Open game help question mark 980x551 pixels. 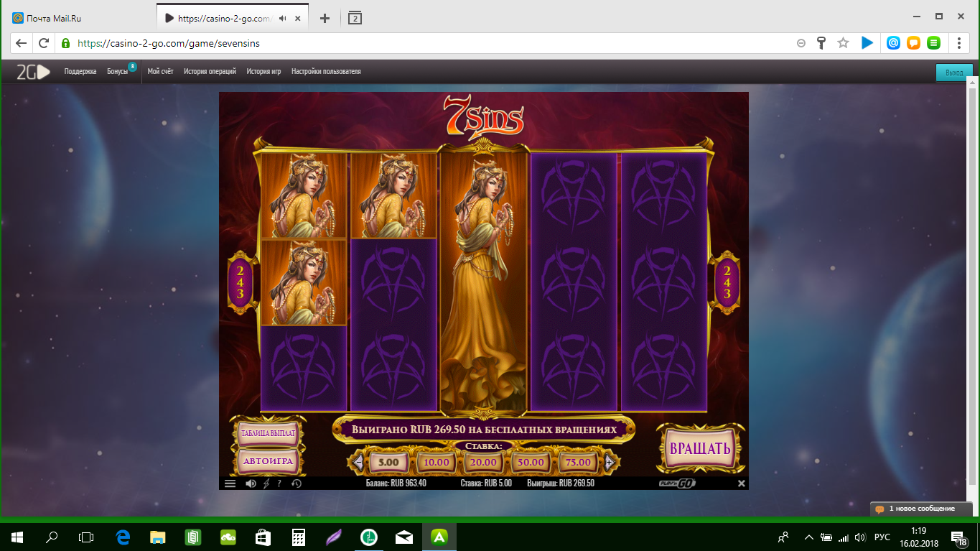point(279,483)
